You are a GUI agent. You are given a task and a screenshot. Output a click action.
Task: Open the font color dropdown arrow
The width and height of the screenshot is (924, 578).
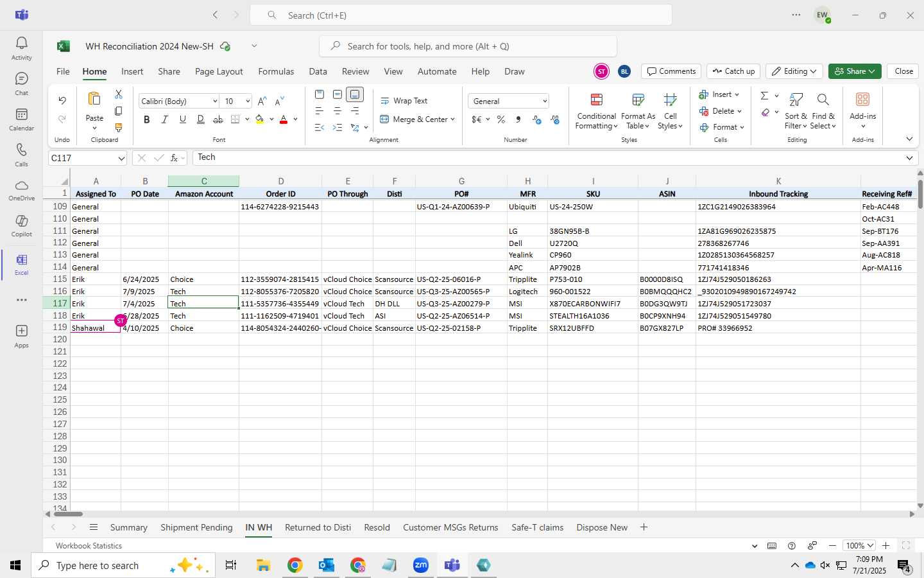coord(295,119)
